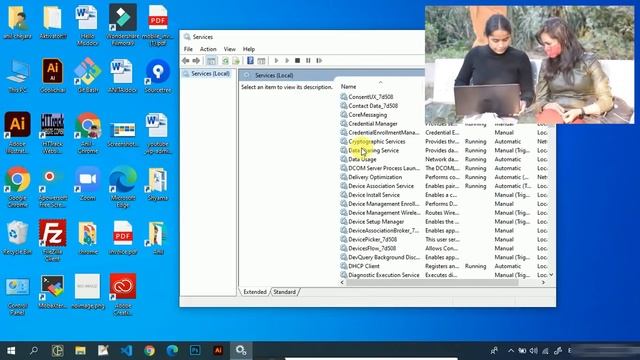This screenshot has height=360, width=640.
Task: Click the Zoom desktop icon
Action: 87,184
